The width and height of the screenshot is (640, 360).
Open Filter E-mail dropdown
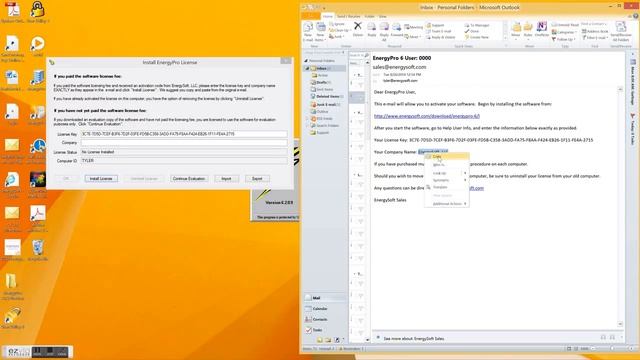click(595, 38)
